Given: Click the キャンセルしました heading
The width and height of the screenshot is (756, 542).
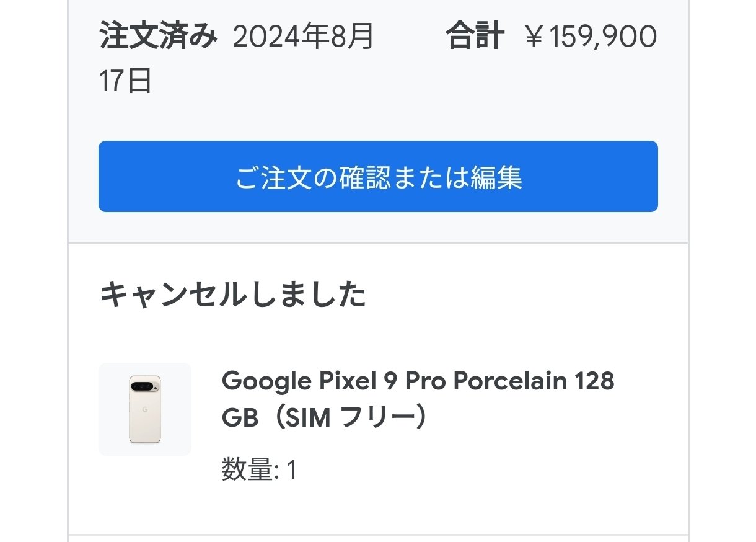Looking at the screenshot, I should coord(232,295).
